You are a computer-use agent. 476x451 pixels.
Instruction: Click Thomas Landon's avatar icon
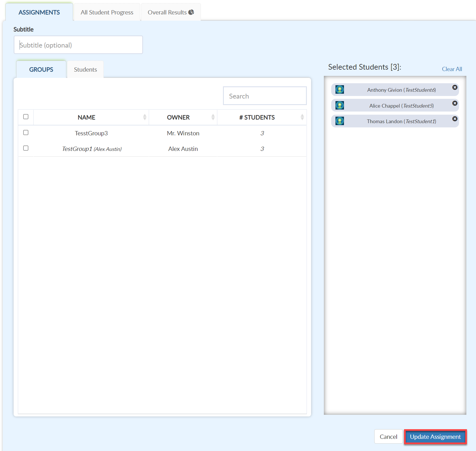pos(340,121)
